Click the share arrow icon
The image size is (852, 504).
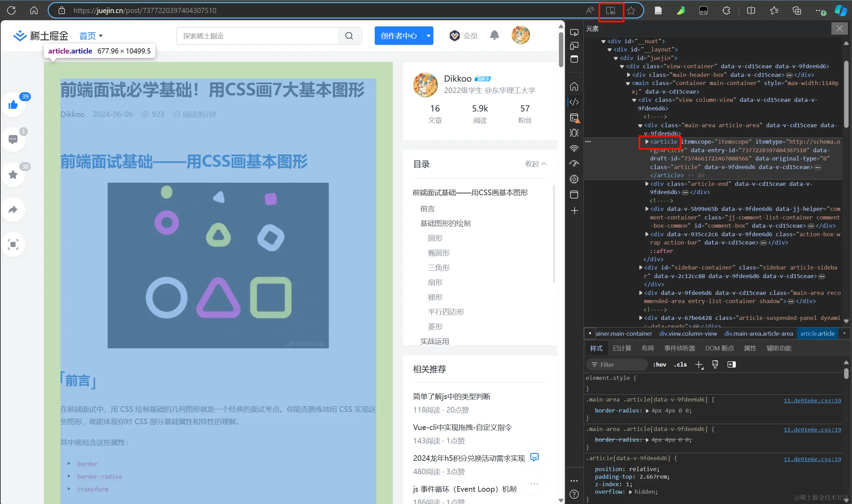click(13, 209)
